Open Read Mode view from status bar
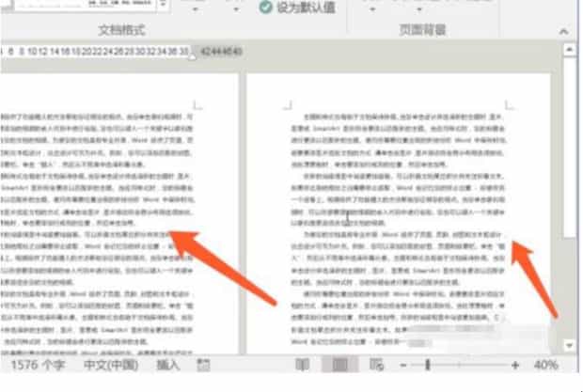583x392 pixels. click(x=303, y=365)
